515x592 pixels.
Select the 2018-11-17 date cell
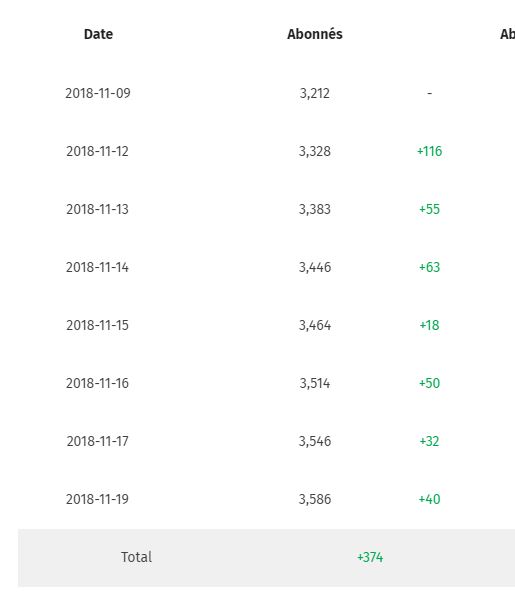(97, 441)
